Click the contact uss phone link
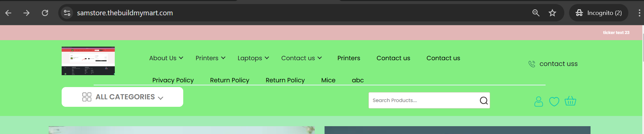 point(553,64)
